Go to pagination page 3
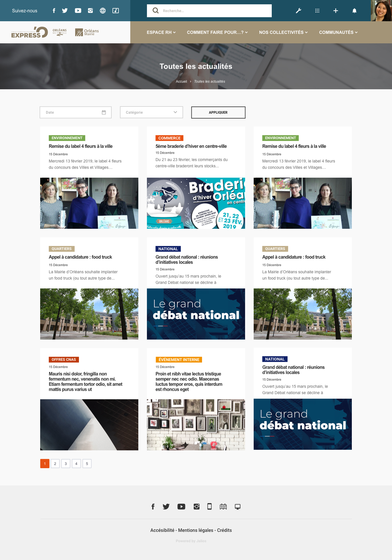This screenshot has height=560, width=392. click(x=66, y=464)
